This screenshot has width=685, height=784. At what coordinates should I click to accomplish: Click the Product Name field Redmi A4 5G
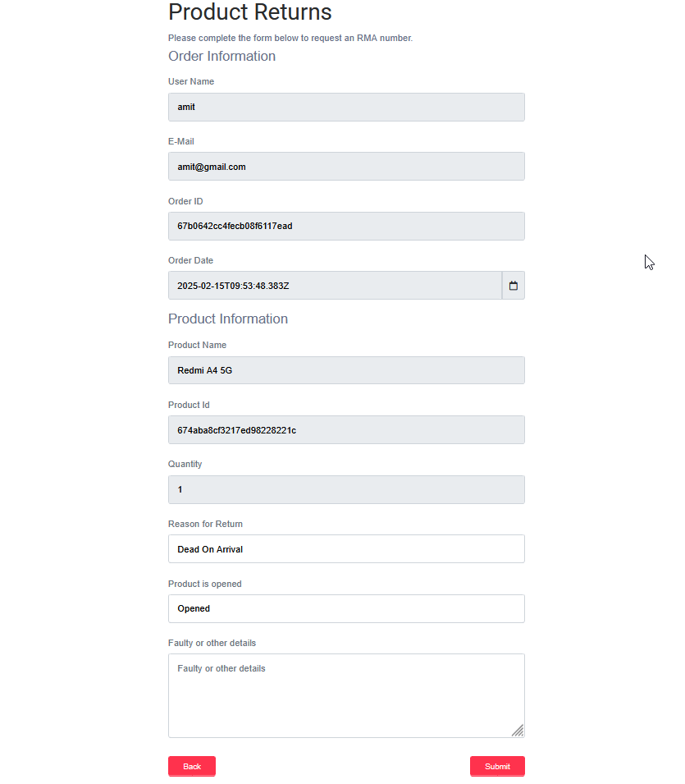(346, 370)
